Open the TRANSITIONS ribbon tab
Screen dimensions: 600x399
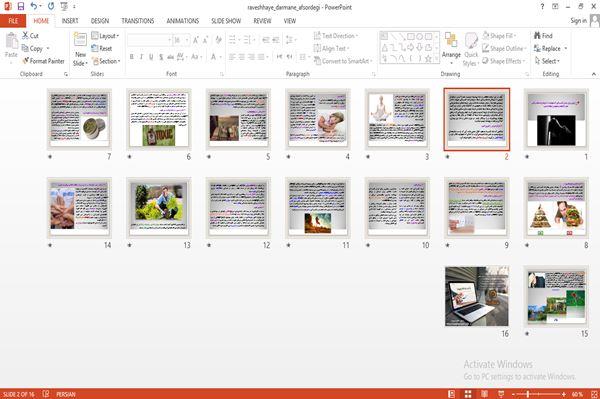tap(138, 21)
